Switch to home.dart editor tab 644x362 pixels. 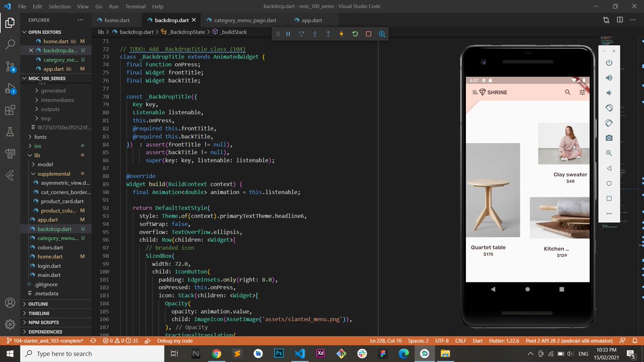pos(116,20)
